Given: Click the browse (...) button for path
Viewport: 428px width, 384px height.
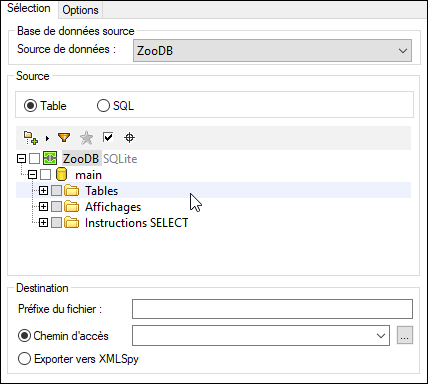Looking at the screenshot, I should 405,335.
